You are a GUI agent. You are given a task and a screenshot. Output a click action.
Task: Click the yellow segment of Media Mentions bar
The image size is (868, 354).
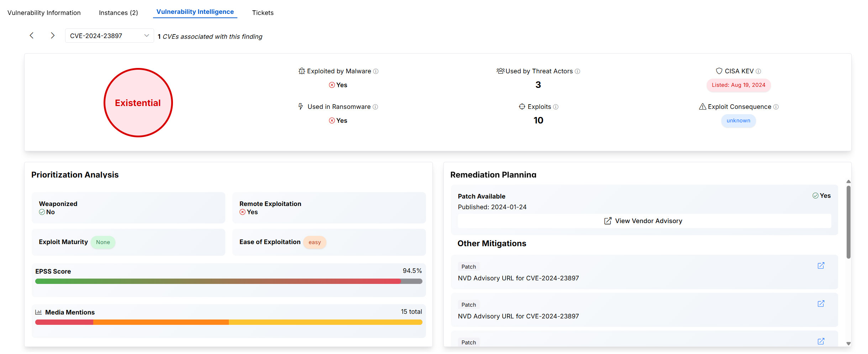pos(326,322)
